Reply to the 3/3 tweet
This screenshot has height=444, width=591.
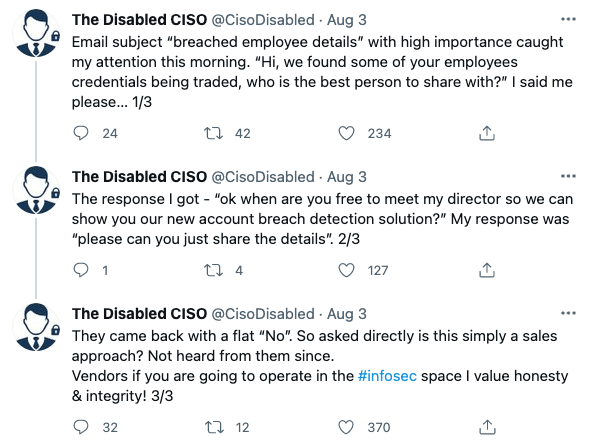(81, 427)
